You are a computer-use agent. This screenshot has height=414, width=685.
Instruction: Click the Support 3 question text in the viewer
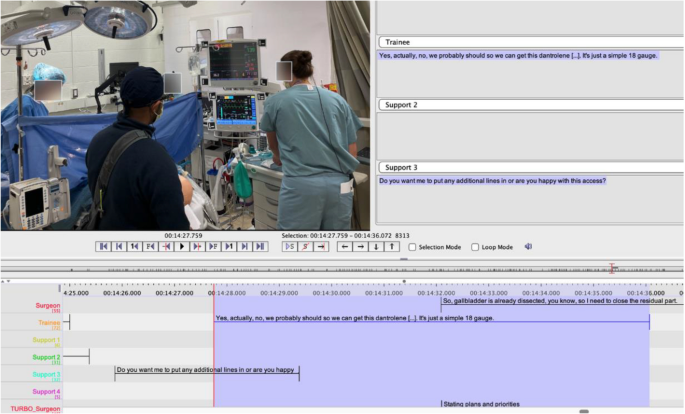coord(492,181)
